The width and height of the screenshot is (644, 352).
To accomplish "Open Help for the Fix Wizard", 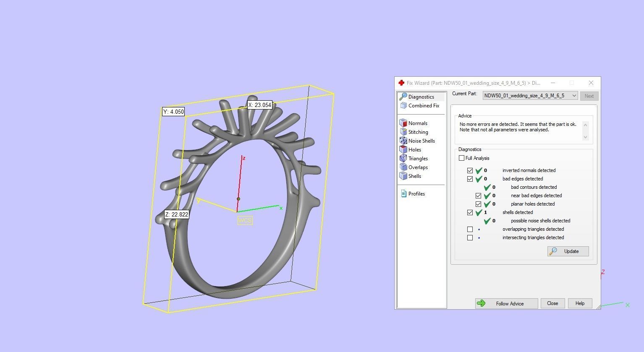I will pyautogui.click(x=580, y=303).
